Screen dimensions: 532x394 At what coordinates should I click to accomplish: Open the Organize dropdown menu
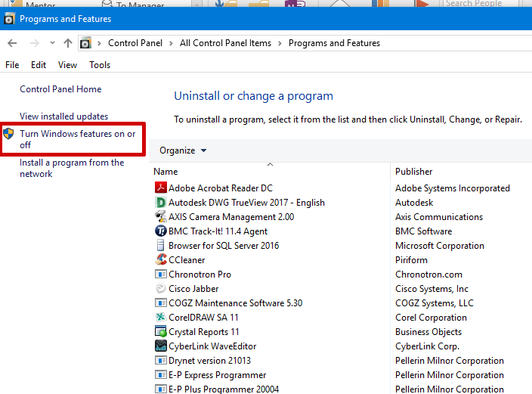point(182,150)
